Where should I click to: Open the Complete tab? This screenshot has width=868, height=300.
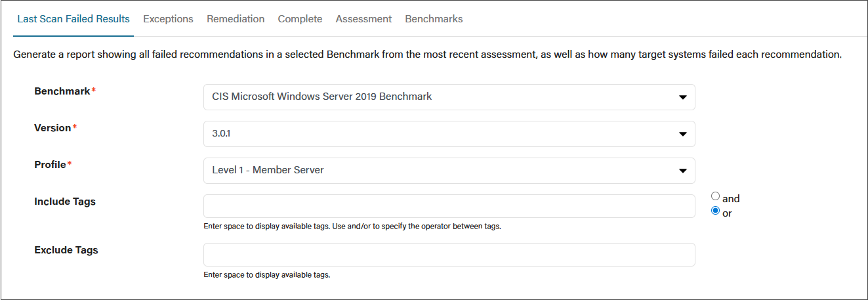pyautogui.click(x=300, y=19)
